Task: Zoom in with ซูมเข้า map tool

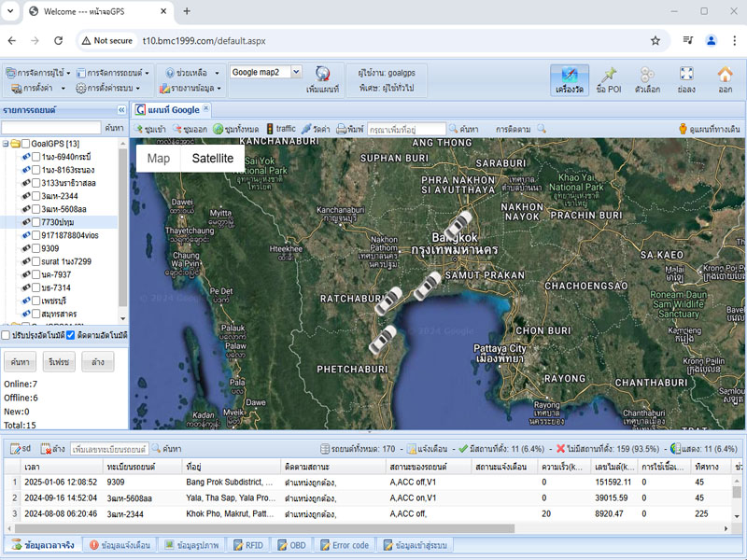Action: click(x=149, y=129)
